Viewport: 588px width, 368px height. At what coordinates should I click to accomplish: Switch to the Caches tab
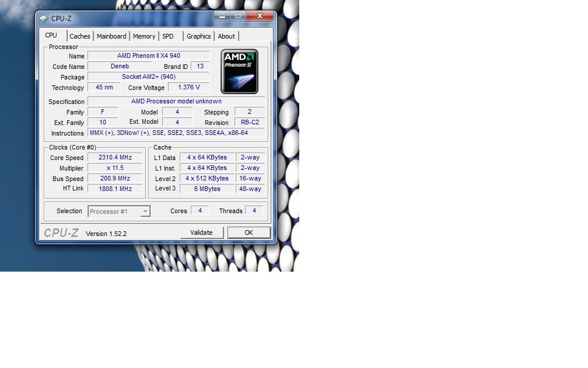[x=80, y=36]
